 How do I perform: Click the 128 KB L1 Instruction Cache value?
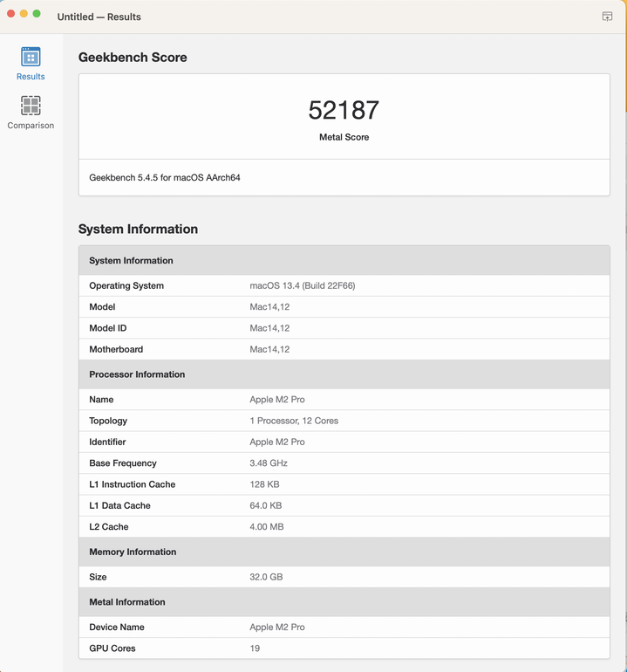(x=264, y=484)
